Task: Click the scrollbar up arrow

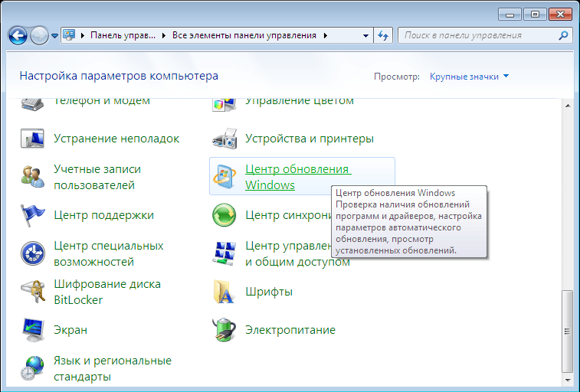Action: (x=568, y=106)
